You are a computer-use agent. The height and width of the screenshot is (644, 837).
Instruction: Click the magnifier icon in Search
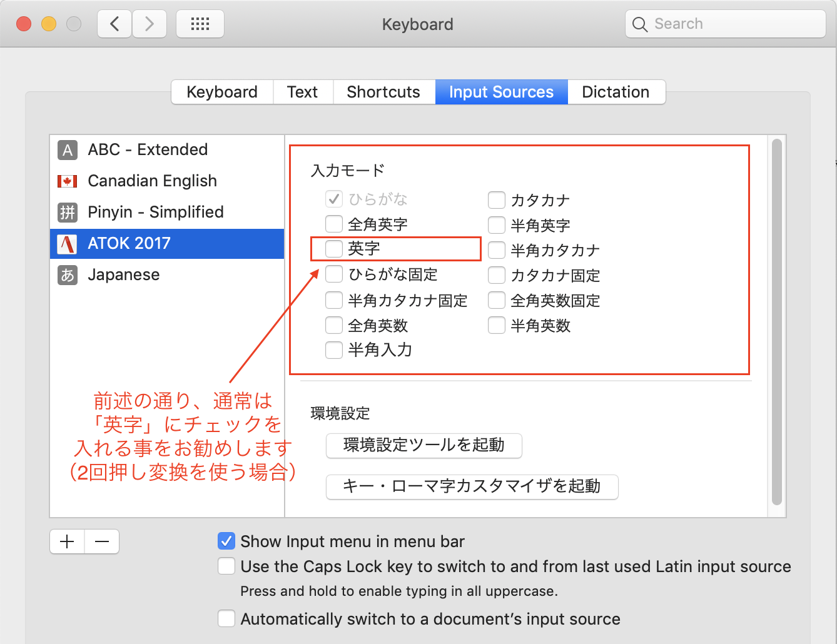pos(640,24)
